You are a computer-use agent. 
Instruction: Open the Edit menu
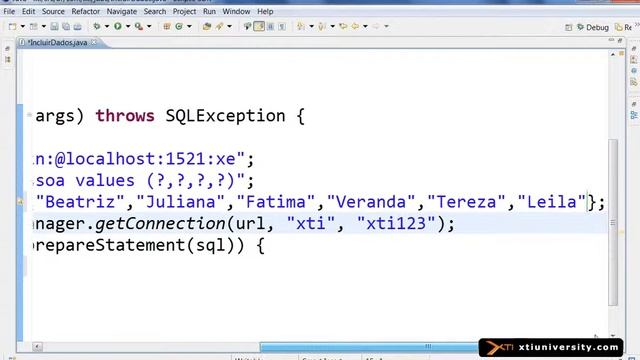(28, 11)
